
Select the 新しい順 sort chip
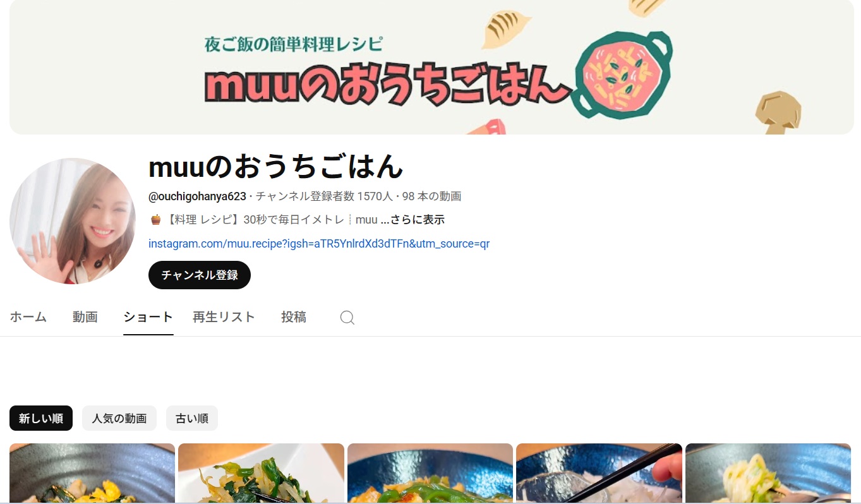click(41, 418)
